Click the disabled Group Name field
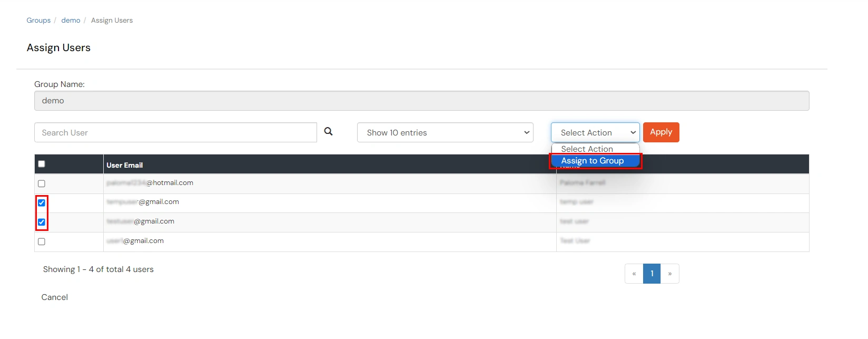The image size is (868, 339). pyautogui.click(x=421, y=101)
